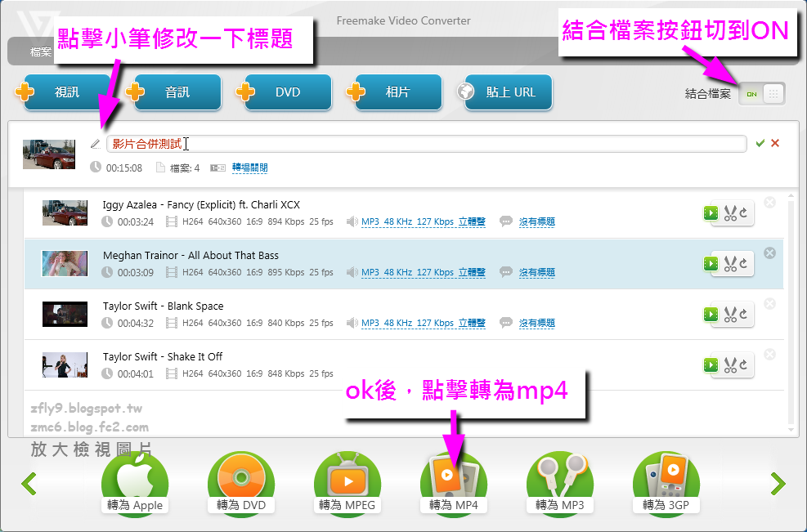Open the 檔案 menu
The width and height of the screenshot is (807, 532).
tap(41, 51)
